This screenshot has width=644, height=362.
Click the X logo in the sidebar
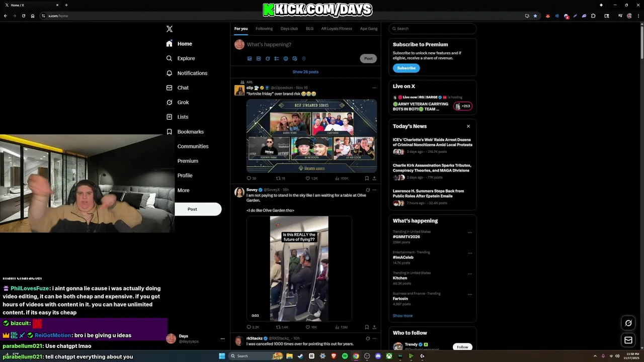tap(170, 29)
